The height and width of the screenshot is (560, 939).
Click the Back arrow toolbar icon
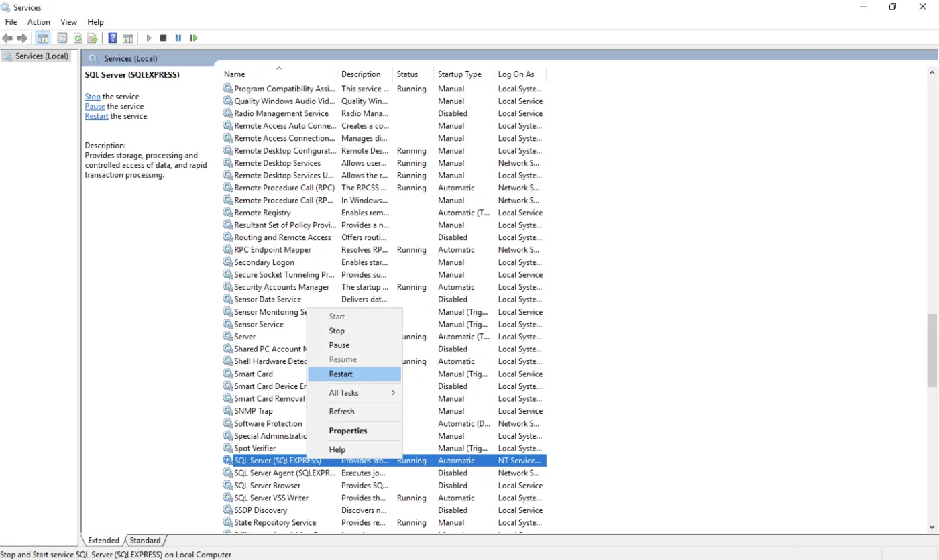click(x=7, y=38)
